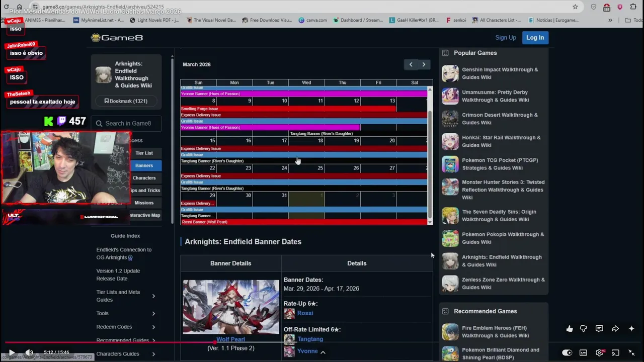Like the video with thumbs up
The height and width of the screenshot is (362, 644).
point(570,329)
